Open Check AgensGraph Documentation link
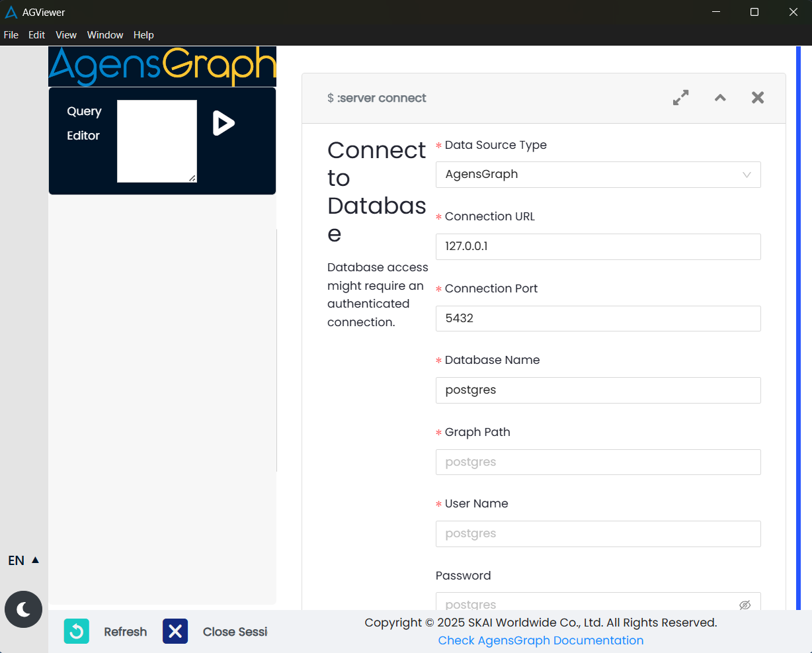812x653 pixels. [x=541, y=640]
